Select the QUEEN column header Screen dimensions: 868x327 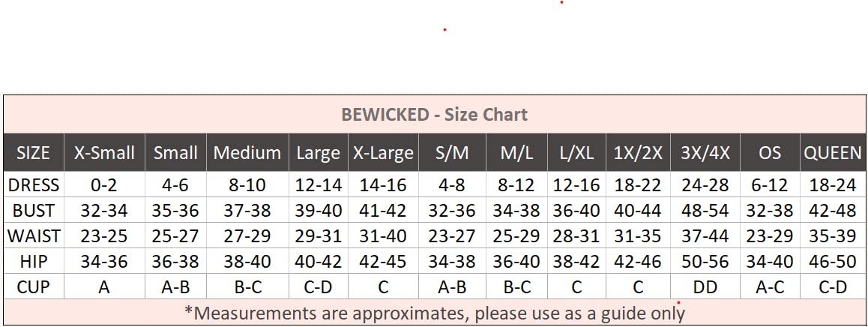(x=833, y=153)
